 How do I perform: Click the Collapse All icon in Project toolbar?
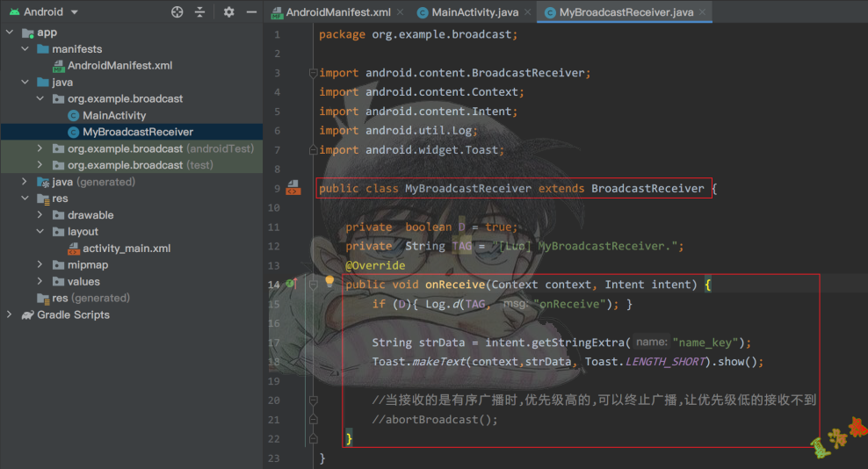pos(199,12)
